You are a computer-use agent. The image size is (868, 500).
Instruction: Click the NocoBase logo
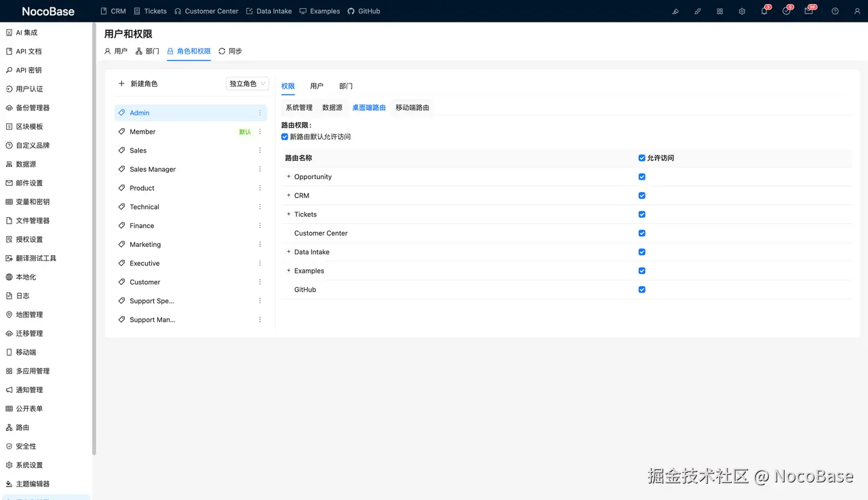(48, 12)
